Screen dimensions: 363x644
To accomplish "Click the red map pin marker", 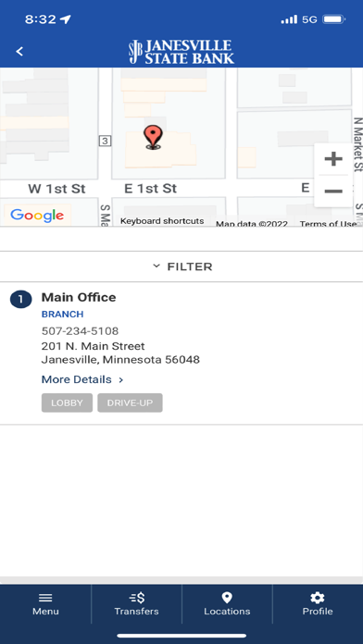I will (x=153, y=138).
